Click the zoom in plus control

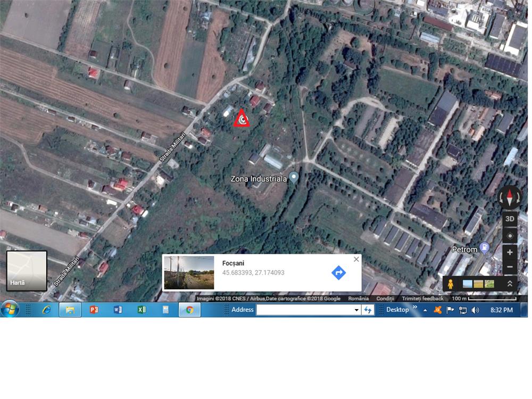[x=509, y=252]
